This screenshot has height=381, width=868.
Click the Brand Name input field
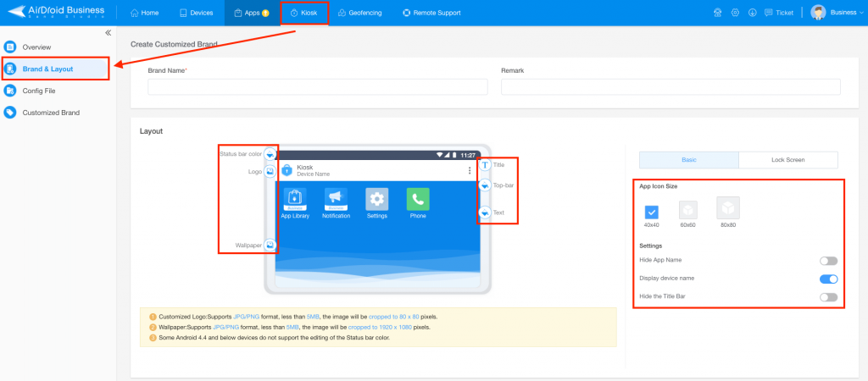coord(318,87)
